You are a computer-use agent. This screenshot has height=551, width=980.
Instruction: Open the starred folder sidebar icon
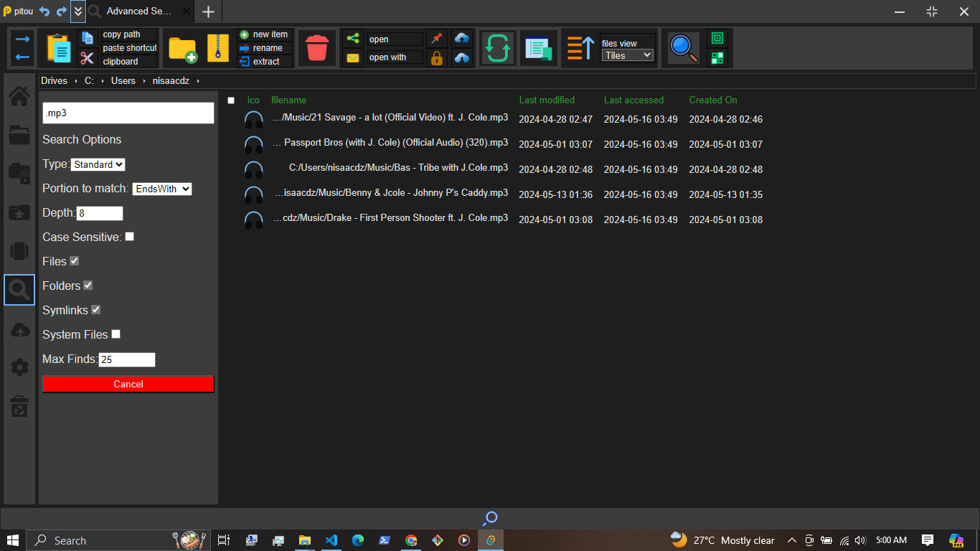[19, 212]
